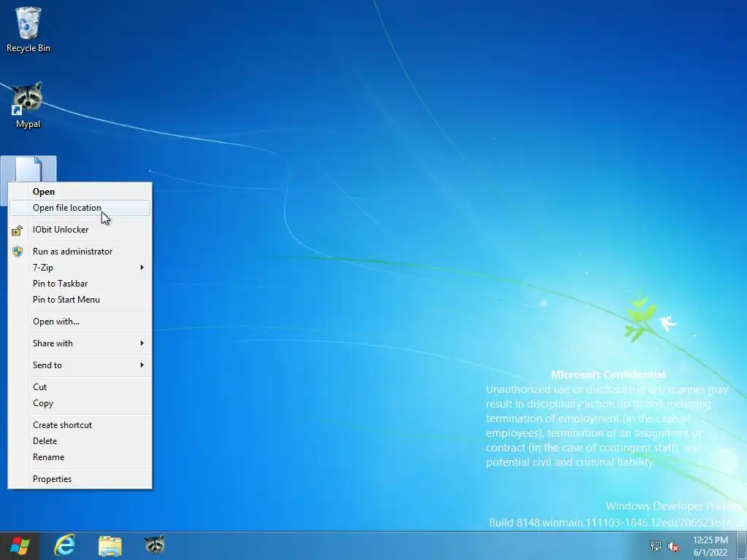747x560 pixels.
Task: Open Properties from the context menu
Action: pyautogui.click(x=80, y=479)
